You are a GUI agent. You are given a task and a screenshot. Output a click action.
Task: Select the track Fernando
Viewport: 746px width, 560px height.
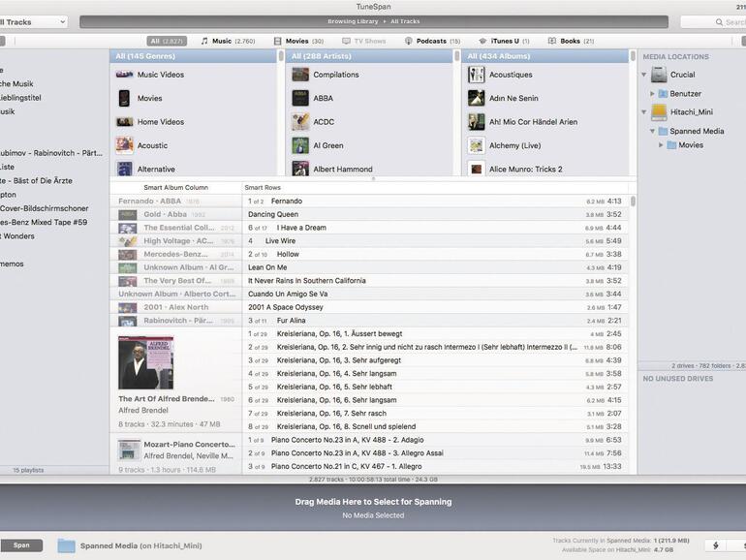pos(434,202)
